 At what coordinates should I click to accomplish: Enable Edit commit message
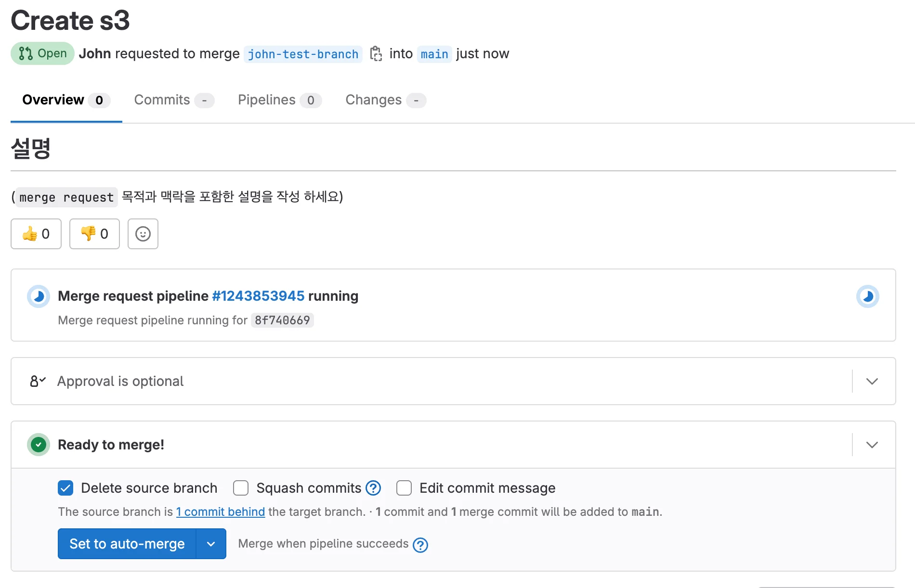tap(404, 488)
